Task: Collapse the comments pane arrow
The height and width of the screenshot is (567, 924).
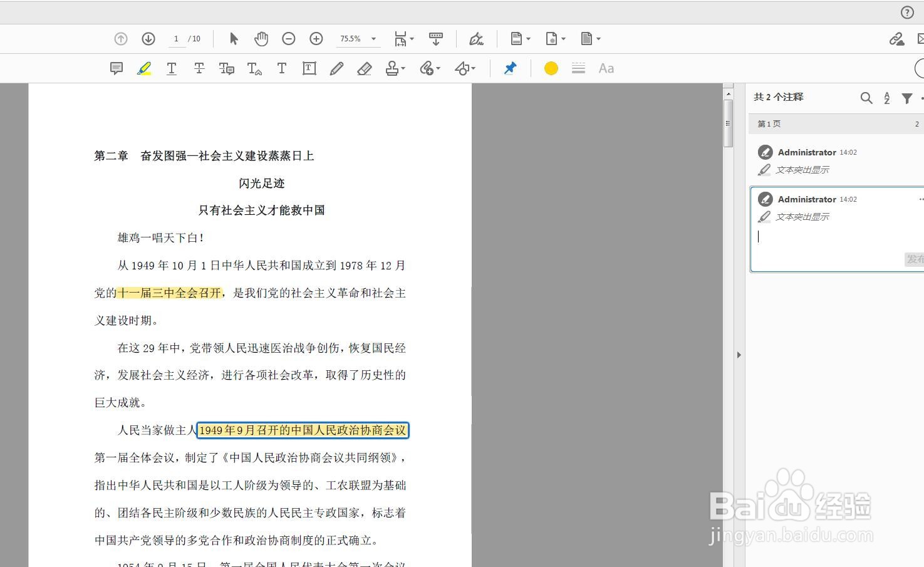Action: click(x=739, y=355)
